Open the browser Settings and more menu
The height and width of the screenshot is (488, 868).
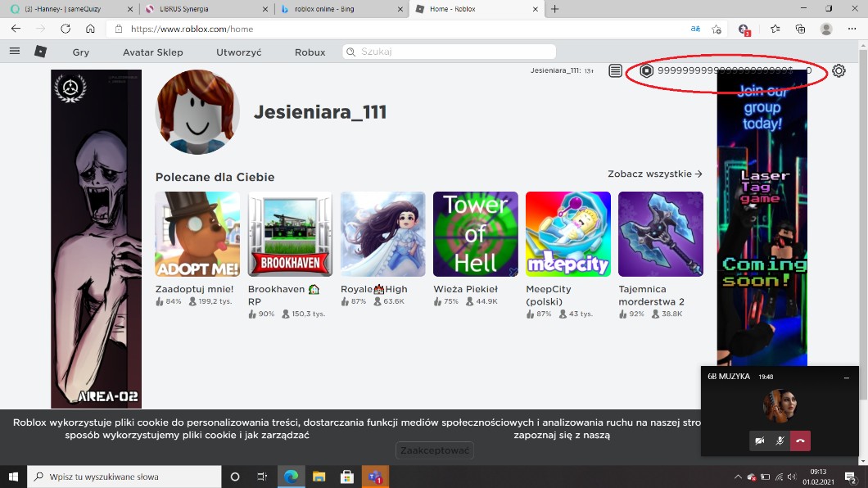851,29
